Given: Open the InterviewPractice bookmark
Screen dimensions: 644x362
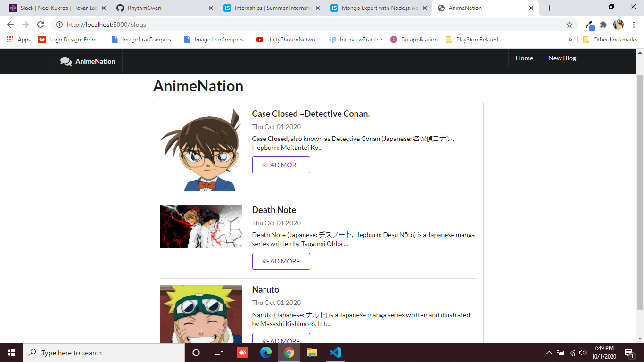Looking at the screenshot, I should (x=361, y=40).
